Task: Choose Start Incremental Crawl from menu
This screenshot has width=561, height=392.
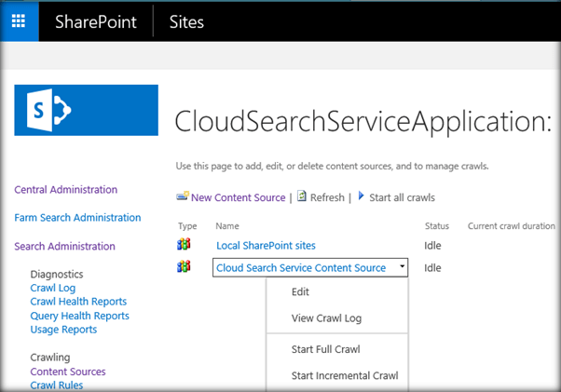Action: 345,376
